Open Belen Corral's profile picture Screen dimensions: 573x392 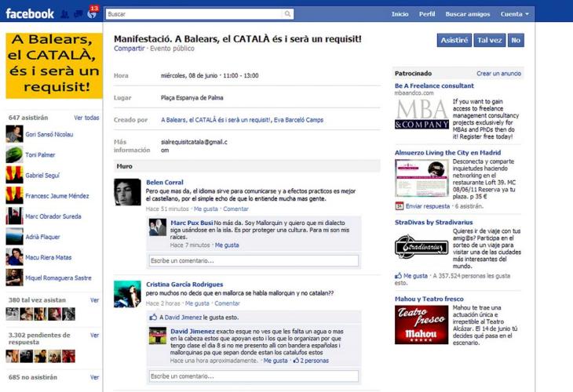tap(127, 192)
